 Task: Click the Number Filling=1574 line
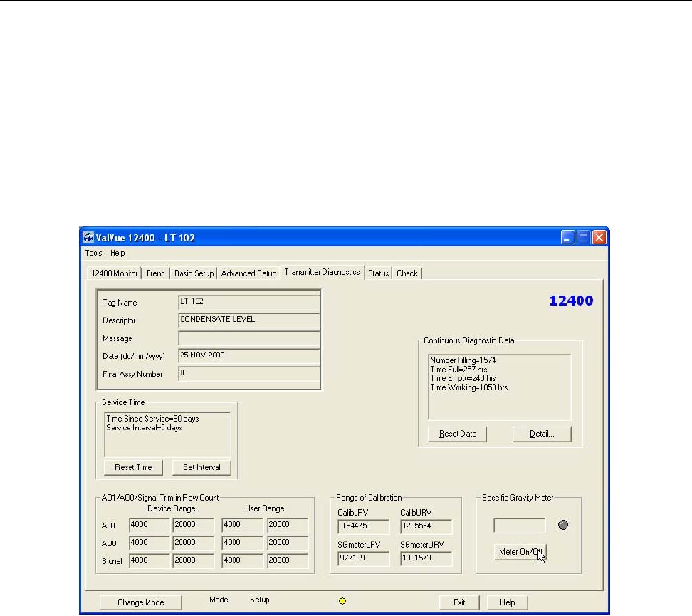[x=463, y=360]
